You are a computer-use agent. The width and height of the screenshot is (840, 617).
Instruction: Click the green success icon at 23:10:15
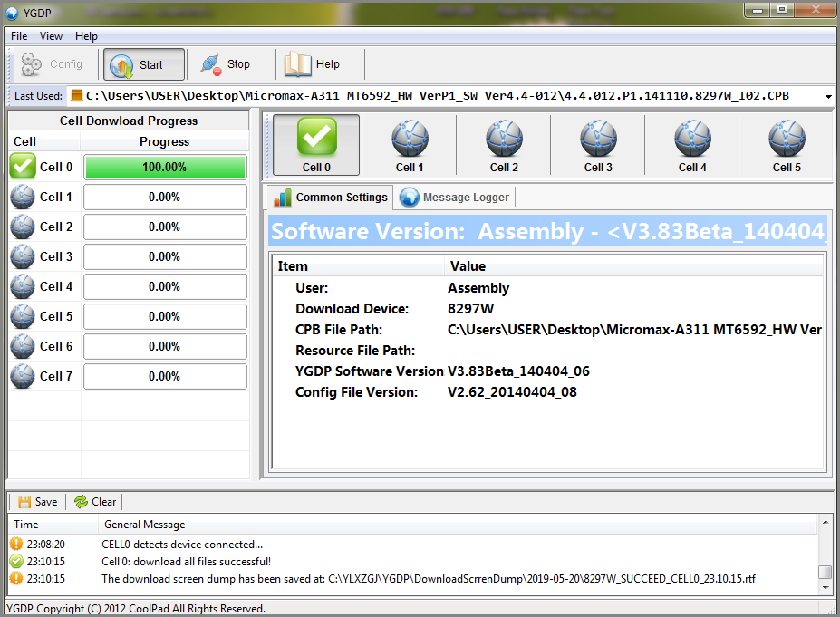(16, 562)
